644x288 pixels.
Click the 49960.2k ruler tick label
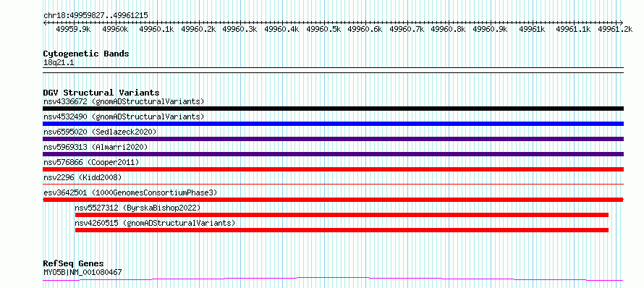click(198, 29)
